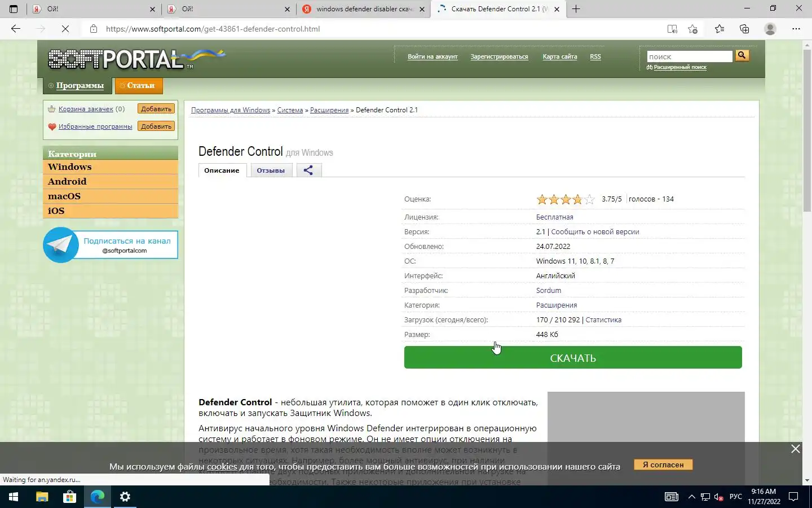Open a new browser tab
The width and height of the screenshot is (812, 508).
pos(576,9)
